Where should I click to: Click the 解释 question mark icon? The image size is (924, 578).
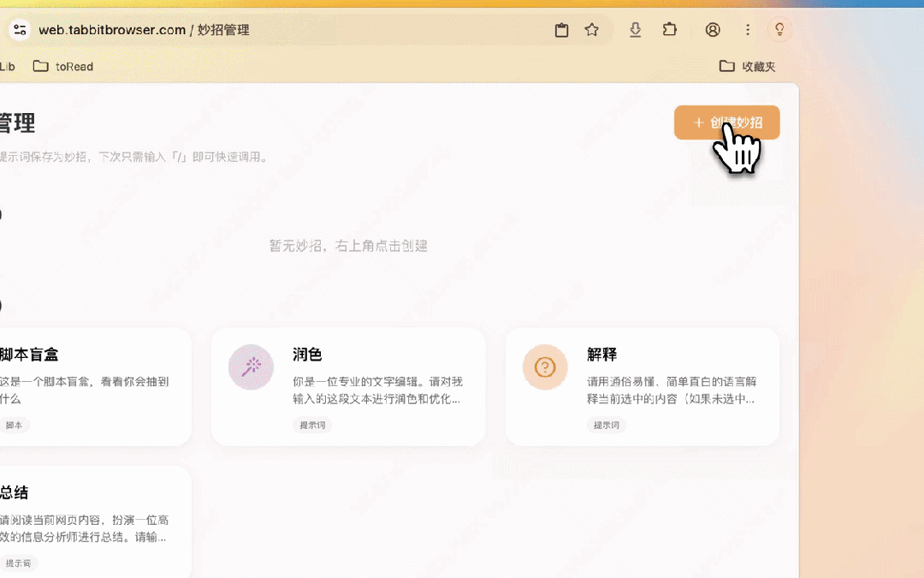(545, 366)
